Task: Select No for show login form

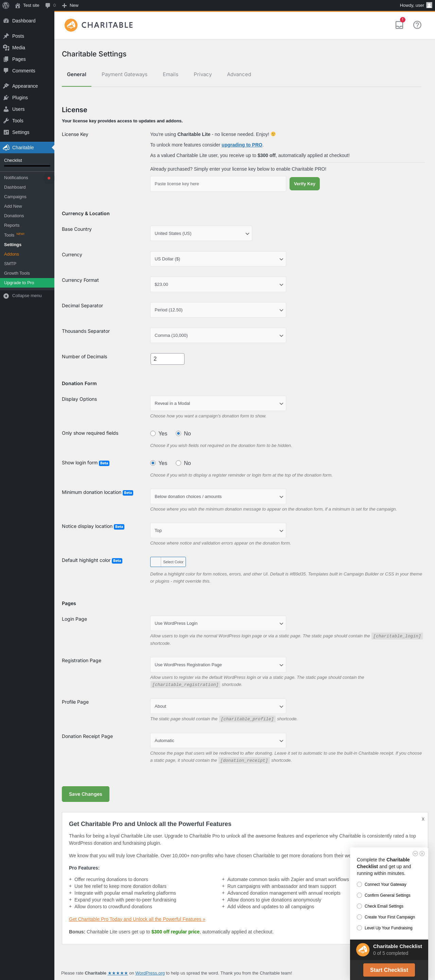Action: (178, 463)
